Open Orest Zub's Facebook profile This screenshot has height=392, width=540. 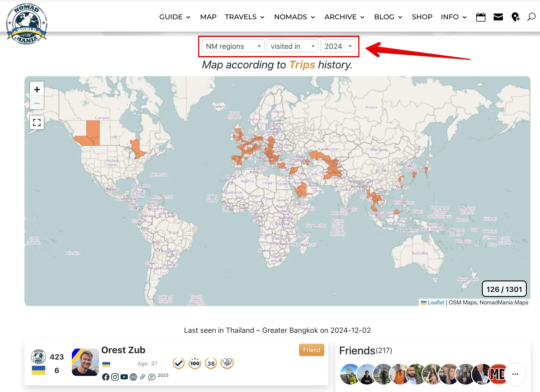click(106, 377)
